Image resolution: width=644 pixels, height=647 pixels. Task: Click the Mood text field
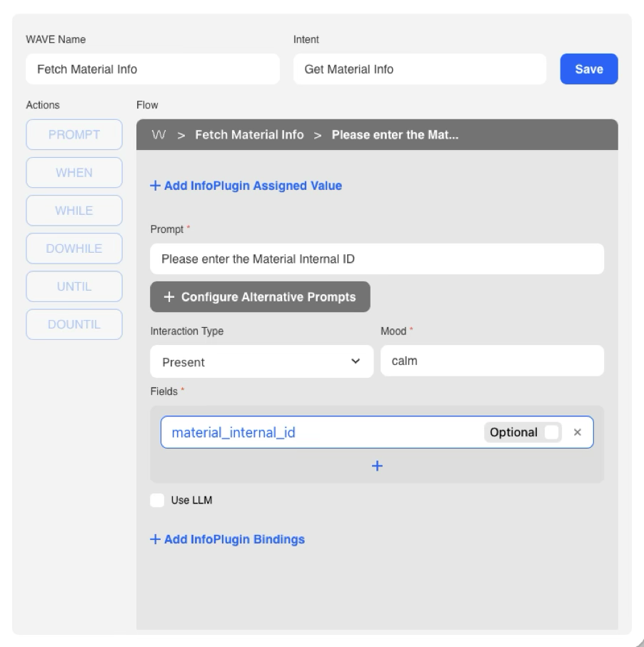[492, 361]
